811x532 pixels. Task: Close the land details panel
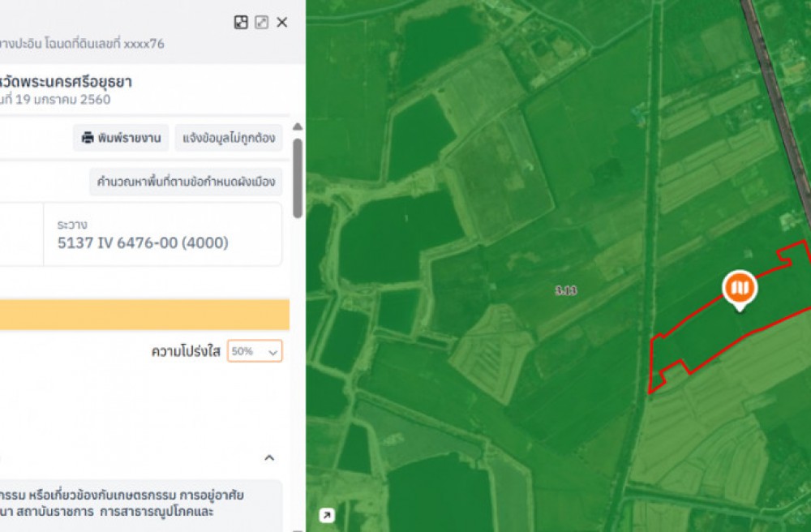click(282, 23)
